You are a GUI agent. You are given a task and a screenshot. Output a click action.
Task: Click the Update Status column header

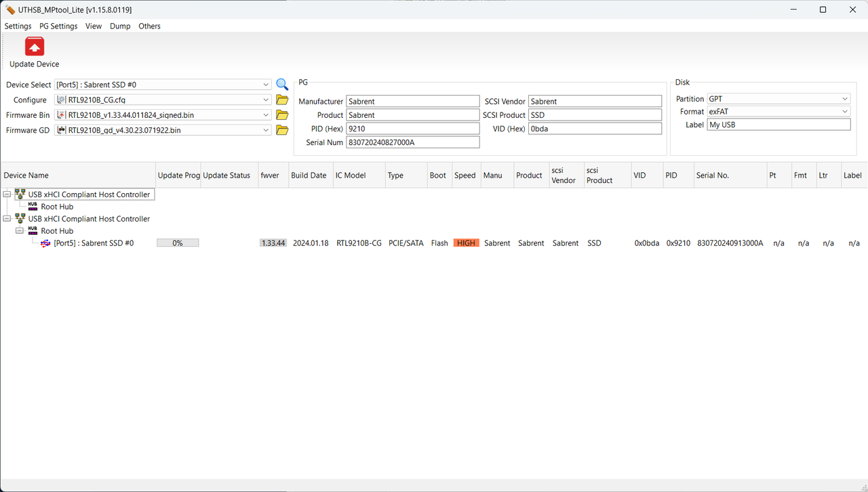click(x=229, y=175)
